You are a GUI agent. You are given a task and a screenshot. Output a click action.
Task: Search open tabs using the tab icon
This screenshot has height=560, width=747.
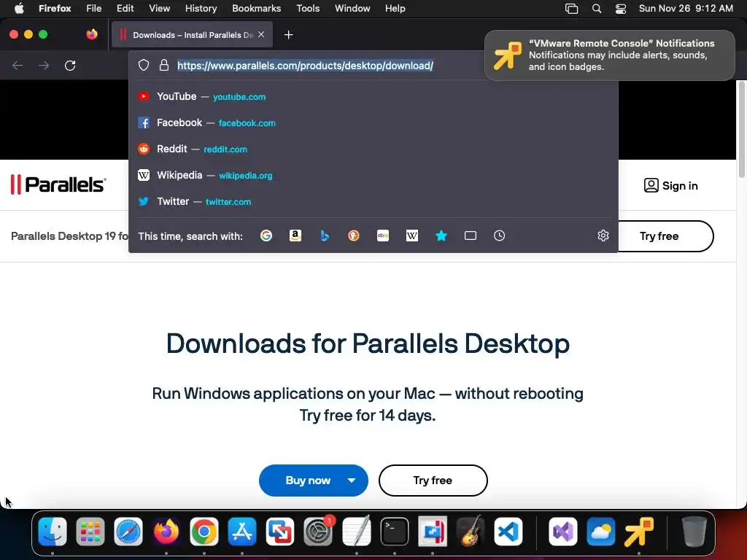click(x=471, y=236)
